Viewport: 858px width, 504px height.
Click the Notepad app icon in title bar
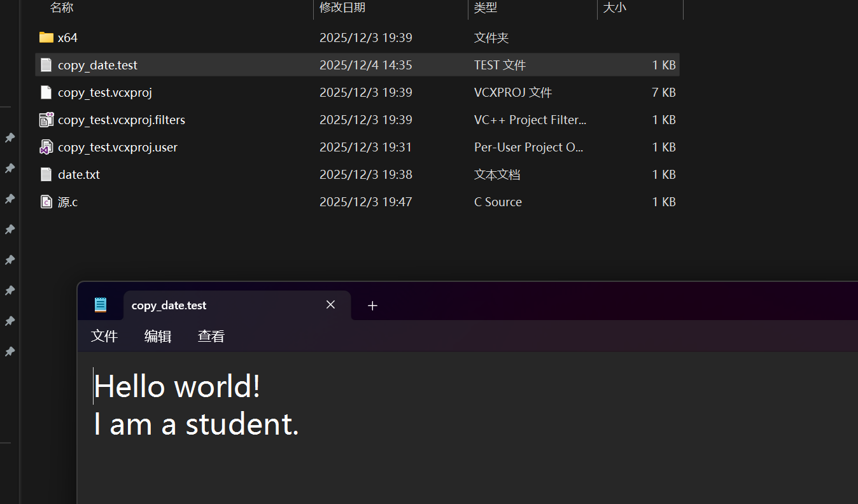(x=101, y=305)
